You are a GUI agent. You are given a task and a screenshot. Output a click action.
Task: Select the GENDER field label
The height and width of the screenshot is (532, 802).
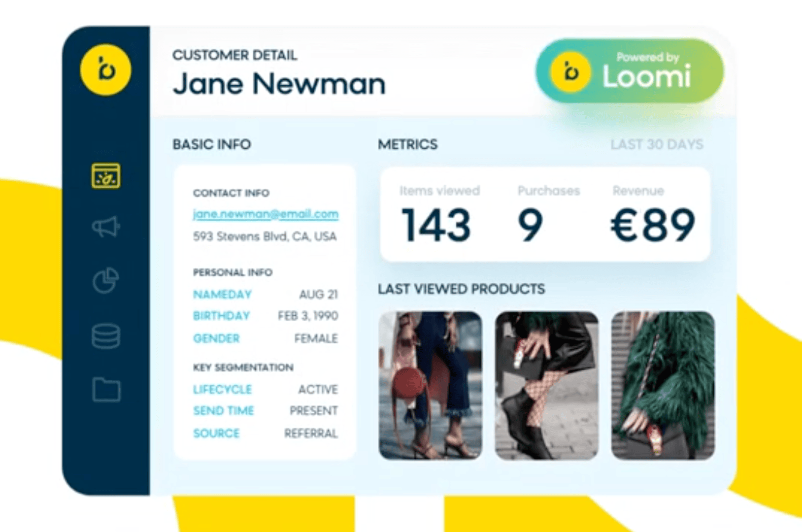pyautogui.click(x=216, y=338)
